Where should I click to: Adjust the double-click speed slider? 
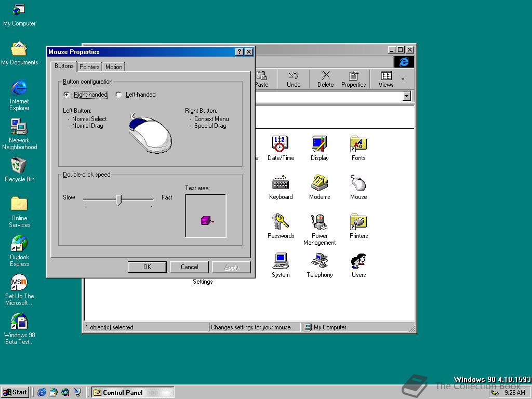pyautogui.click(x=119, y=199)
